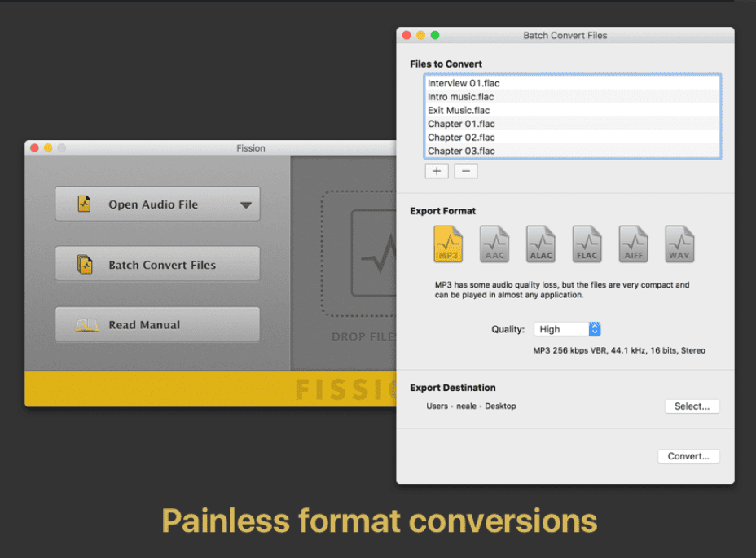Select Chapter 01.flac in file list

click(x=573, y=124)
